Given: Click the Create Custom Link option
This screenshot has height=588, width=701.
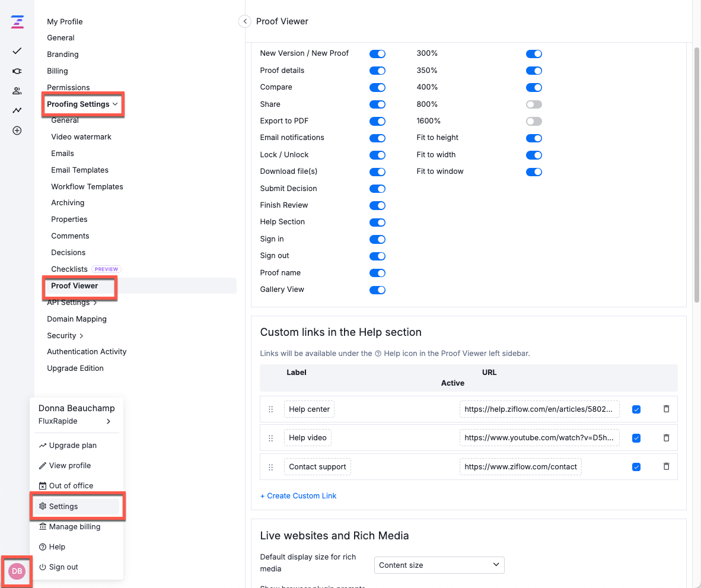Looking at the screenshot, I should (298, 495).
